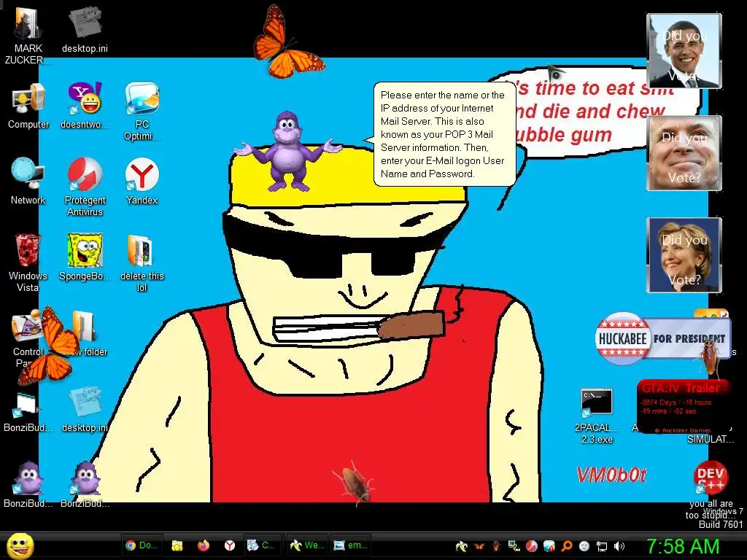Open the MARK ZUCKER... desktop icon
This screenshot has width=747, height=560.
coord(28,35)
